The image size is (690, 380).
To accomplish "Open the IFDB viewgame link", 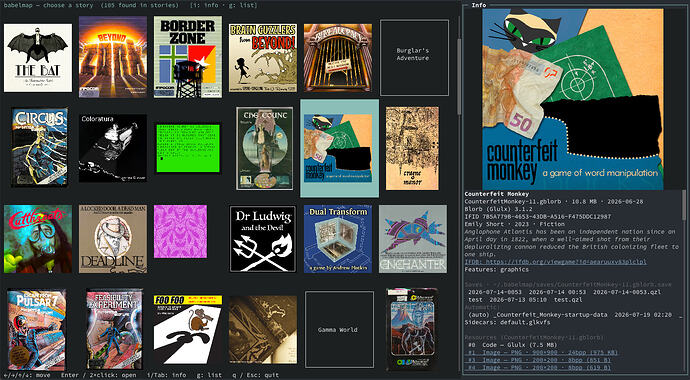I will click(556, 262).
